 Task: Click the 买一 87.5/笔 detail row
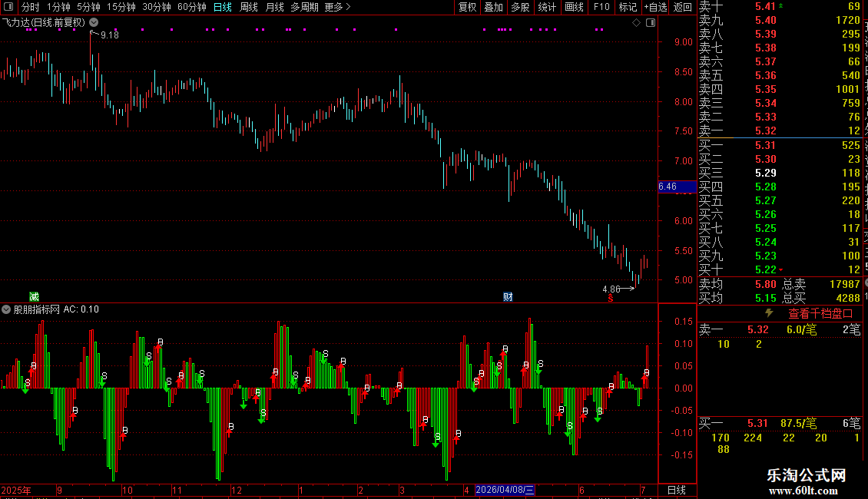point(780,424)
